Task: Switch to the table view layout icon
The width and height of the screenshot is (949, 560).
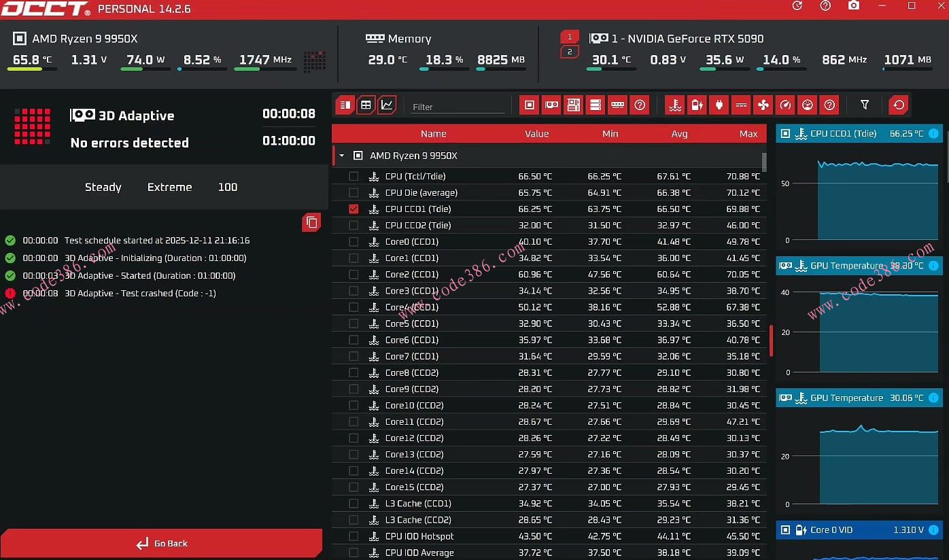Action: pyautogui.click(x=366, y=105)
